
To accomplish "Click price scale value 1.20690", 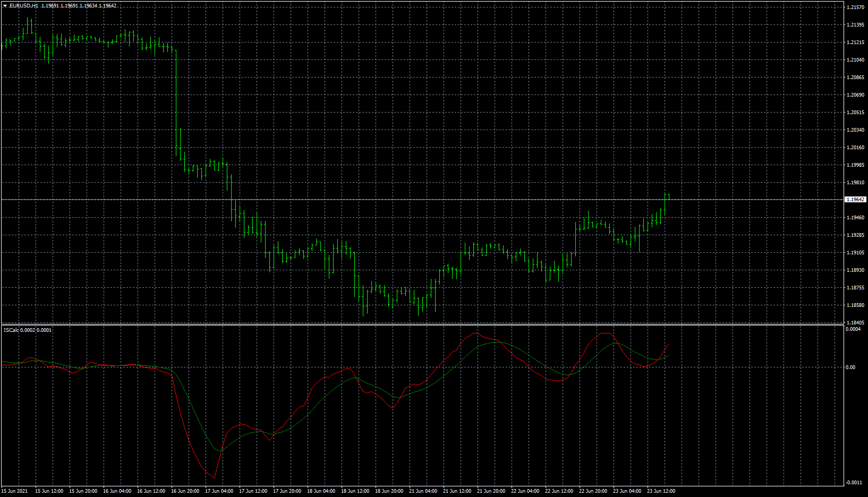I will click(x=855, y=95).
